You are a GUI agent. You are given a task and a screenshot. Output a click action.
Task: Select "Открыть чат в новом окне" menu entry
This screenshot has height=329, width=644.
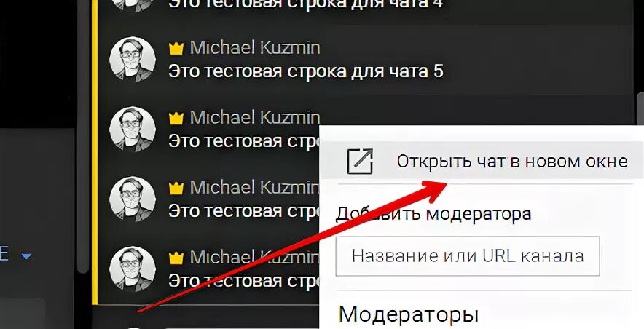[x=482, y=161]
